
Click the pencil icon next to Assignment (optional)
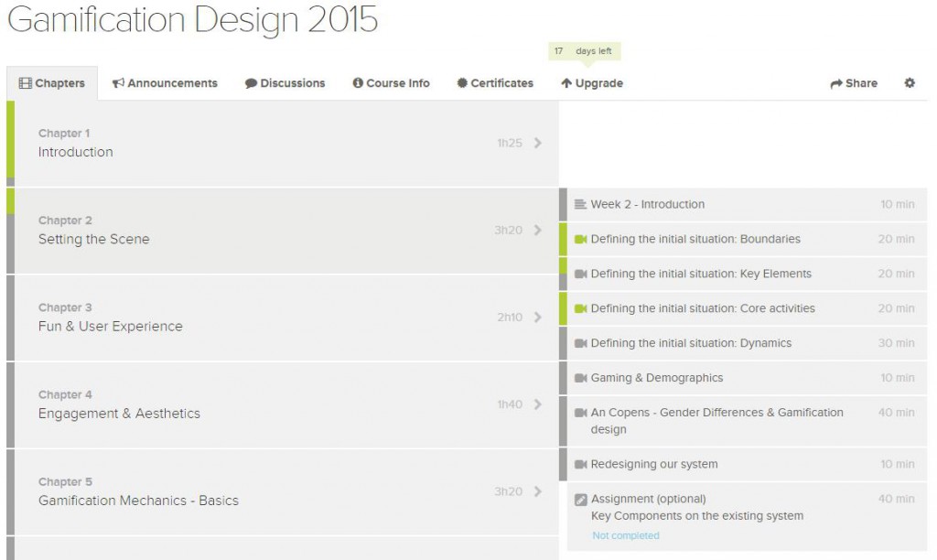(x=580, y=500)
